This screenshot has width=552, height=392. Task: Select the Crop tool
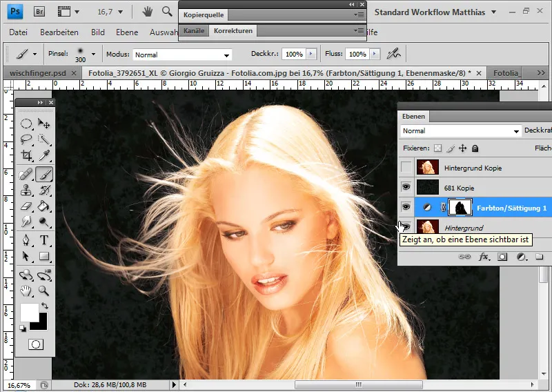click(26, 155)
